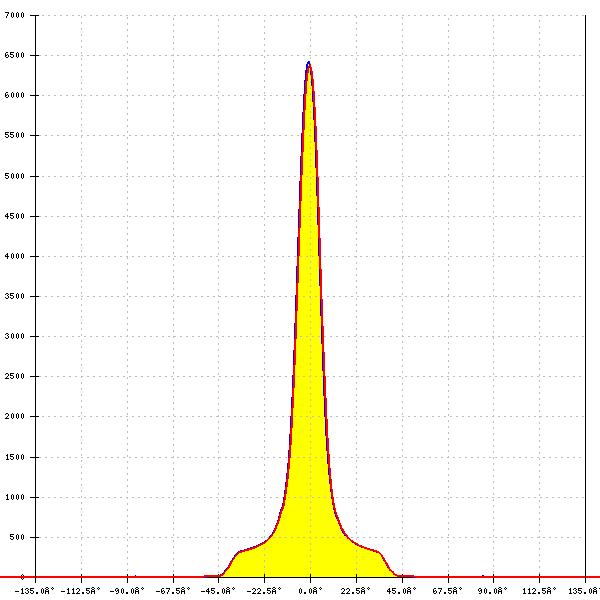Image resolution: width=600 pixels, height=600 pixels.
Task: Select the -67.5° x-axis label
Action: point(173,591)
